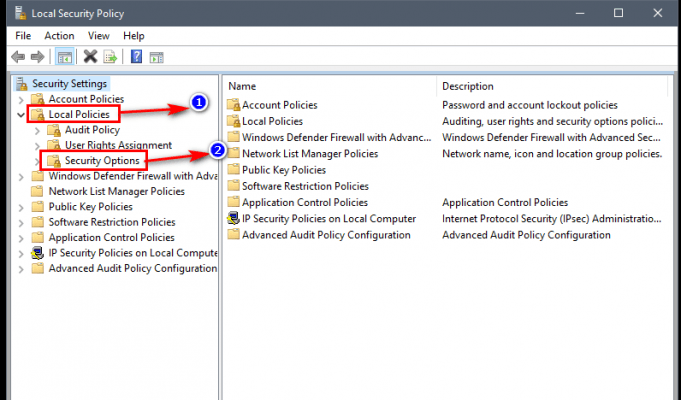
Task: Expand Account Policies tree node
Action: pos(21,99)
